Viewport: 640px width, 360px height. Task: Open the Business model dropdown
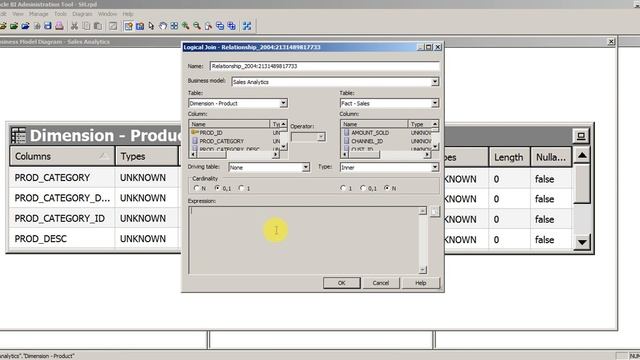point(435,82)
